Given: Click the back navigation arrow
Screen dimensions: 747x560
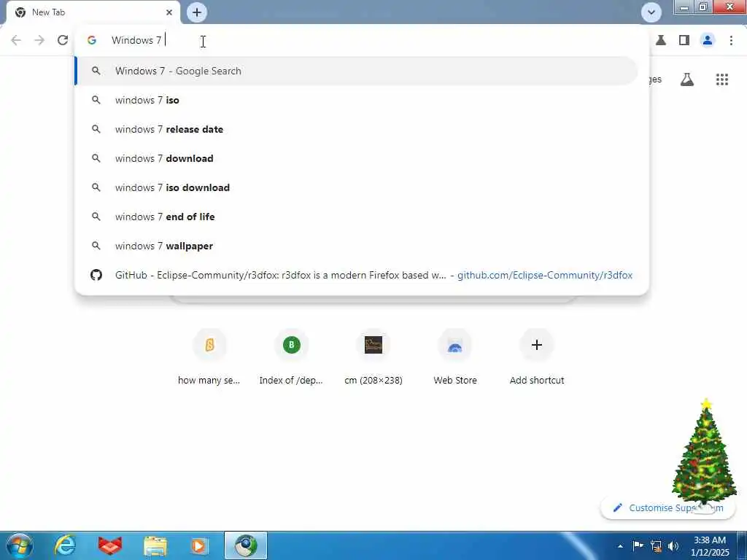Looking at the screenshot, I should pyautogui.click(x=16, y=41).
